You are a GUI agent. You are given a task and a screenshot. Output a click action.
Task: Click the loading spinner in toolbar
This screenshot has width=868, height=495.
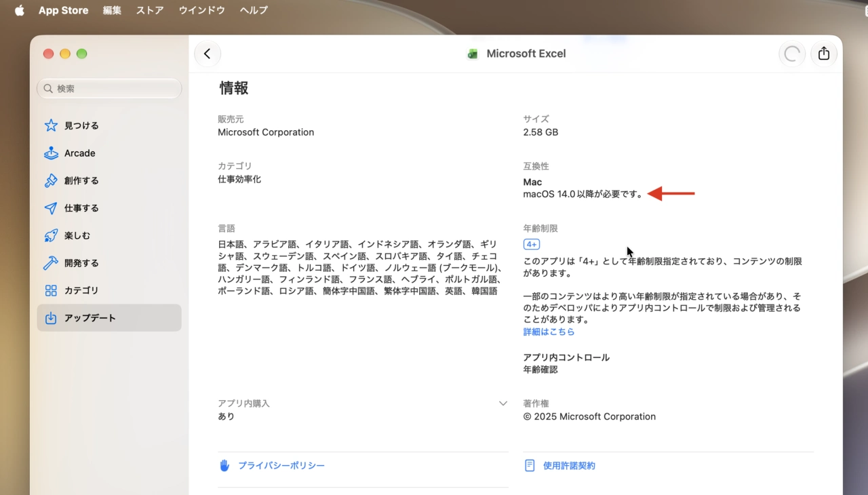tap(791, 54)
